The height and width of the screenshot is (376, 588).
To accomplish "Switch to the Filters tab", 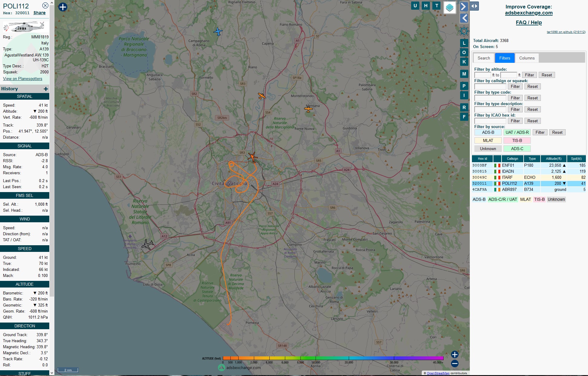I will [x=505, y=58].
